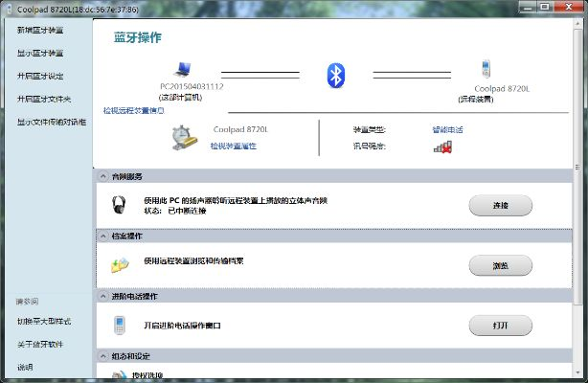The width and height of the screenshot is (588, 383).
Task: Open 开启蓝牙设定 in the sidebar
Action: (40, 77)
